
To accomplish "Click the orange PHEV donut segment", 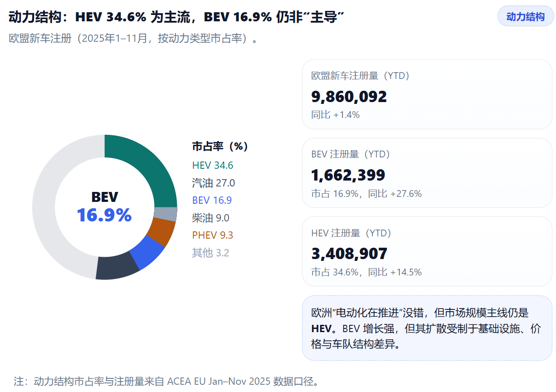I will 163,232.
